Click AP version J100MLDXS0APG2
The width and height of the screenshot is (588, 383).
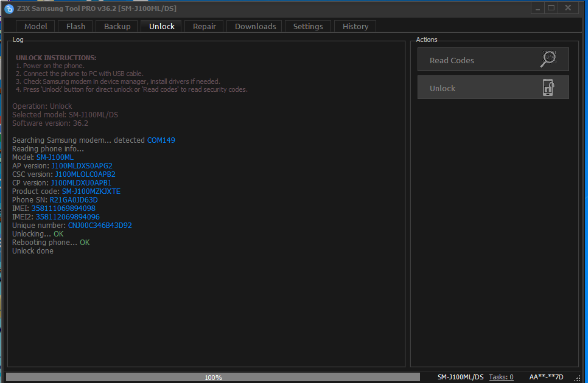[x=82, y=165]
